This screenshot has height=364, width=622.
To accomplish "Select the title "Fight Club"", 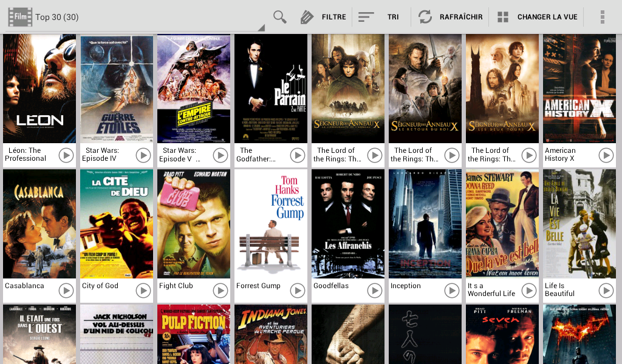I will coord(176,286).
